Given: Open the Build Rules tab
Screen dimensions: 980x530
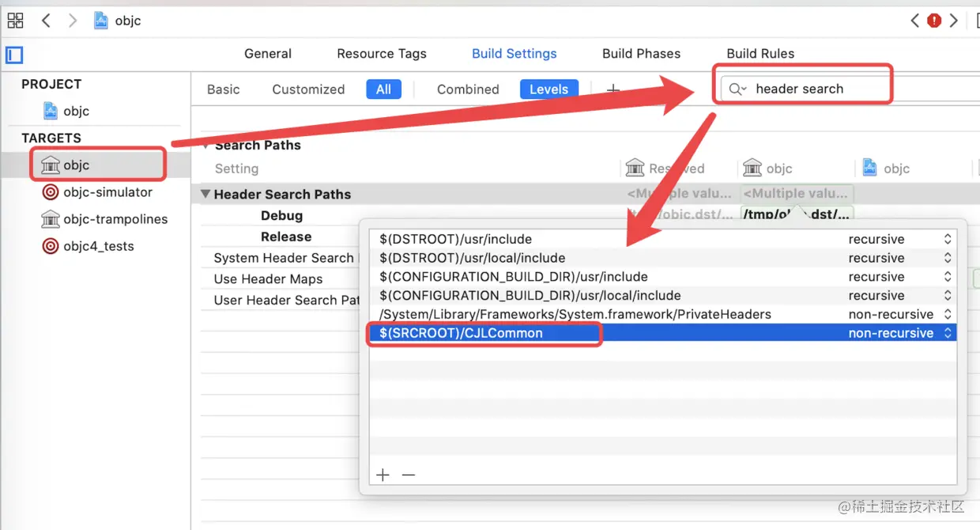Looking at the screenshot, I should pyautogui.click(x=760, y=54).
